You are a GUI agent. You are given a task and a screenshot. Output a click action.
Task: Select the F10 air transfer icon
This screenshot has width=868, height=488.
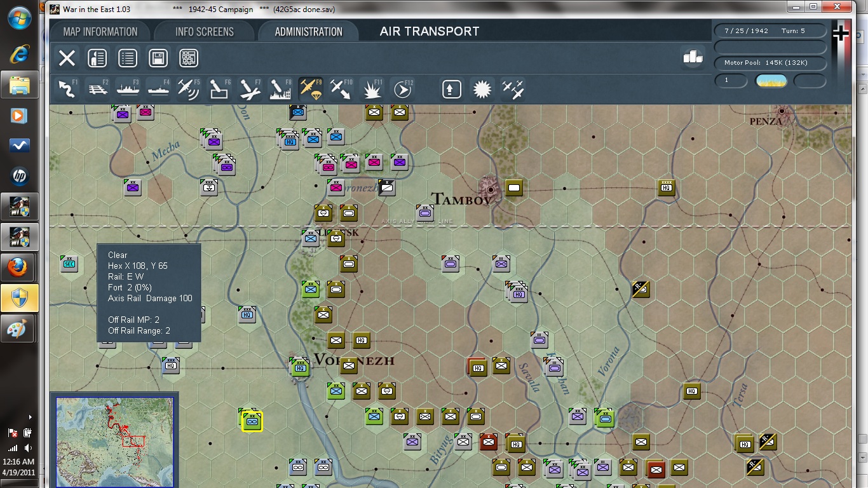(x=341, y=89)
